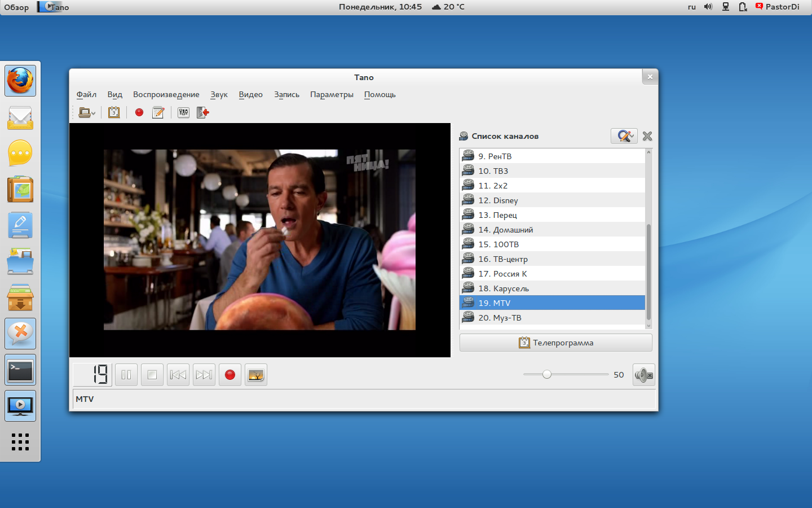Mute the audio with the speaker button
This screenshot has height=508, width=812.
click(643, 375)
